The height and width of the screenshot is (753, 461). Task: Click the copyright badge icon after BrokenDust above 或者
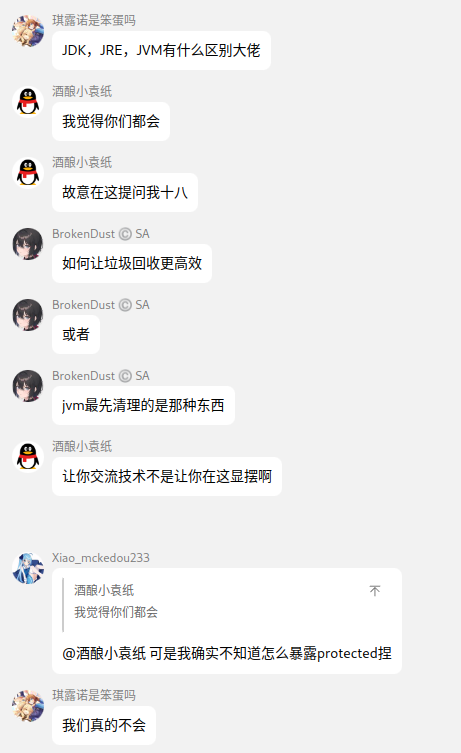click(125, 305)
